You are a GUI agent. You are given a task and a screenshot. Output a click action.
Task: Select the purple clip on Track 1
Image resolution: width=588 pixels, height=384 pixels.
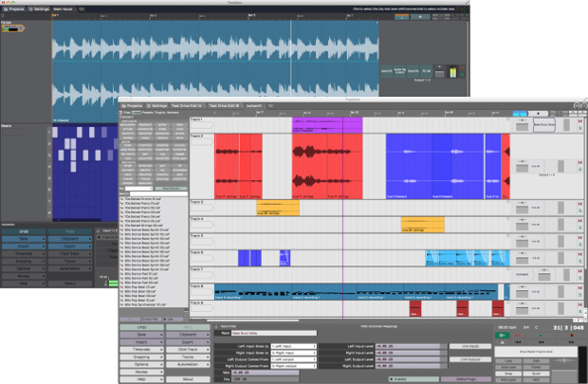[x=327, y=124]
